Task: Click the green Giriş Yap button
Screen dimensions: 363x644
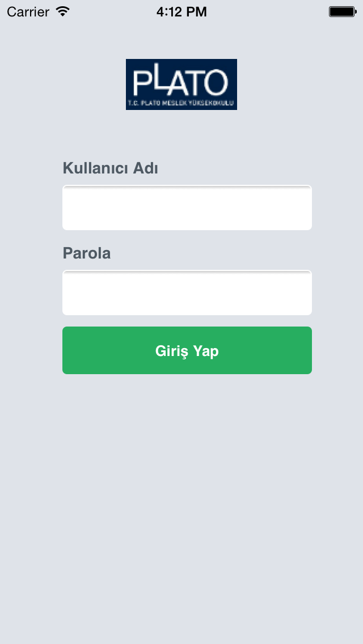Action: (x=187, y=350)
